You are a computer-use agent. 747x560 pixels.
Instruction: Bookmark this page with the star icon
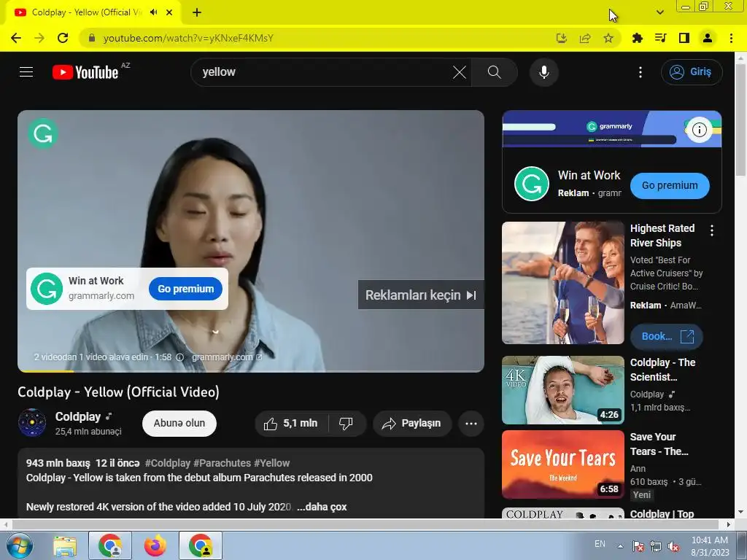(608, 38)
